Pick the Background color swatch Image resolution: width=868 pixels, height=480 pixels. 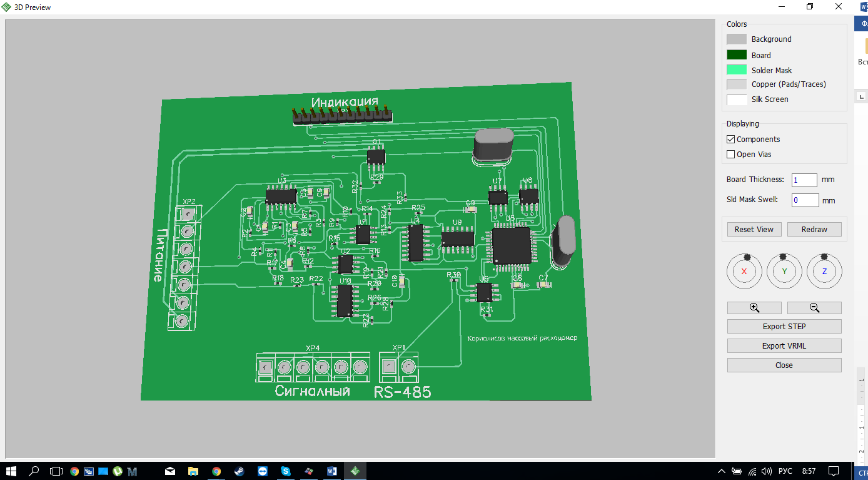[737, 39]
